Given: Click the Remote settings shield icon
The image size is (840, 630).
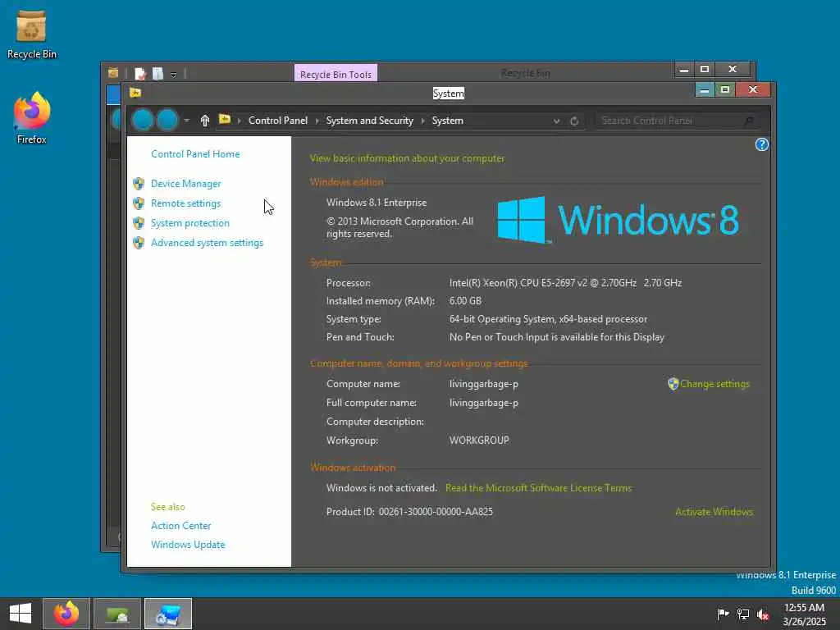Looking at the screenshot, I should coord(139,203).
